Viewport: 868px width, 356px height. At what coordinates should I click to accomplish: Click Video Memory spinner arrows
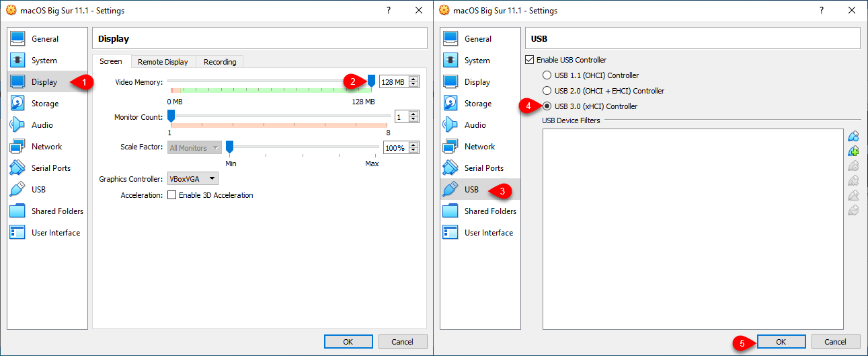[413, 81]
